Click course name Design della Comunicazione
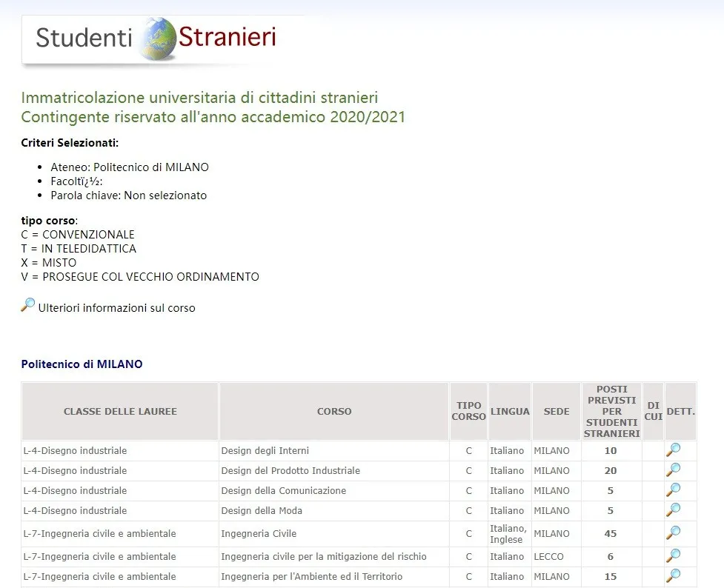Image resolution: width=724 pixels, height=588 pixels. click(x=284, y=490)
